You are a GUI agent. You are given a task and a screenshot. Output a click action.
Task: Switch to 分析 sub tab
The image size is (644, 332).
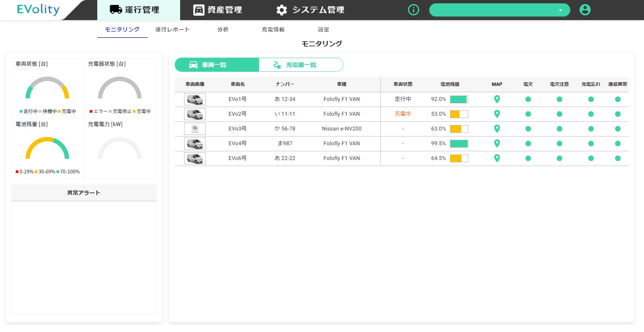[x=223, y=30]
